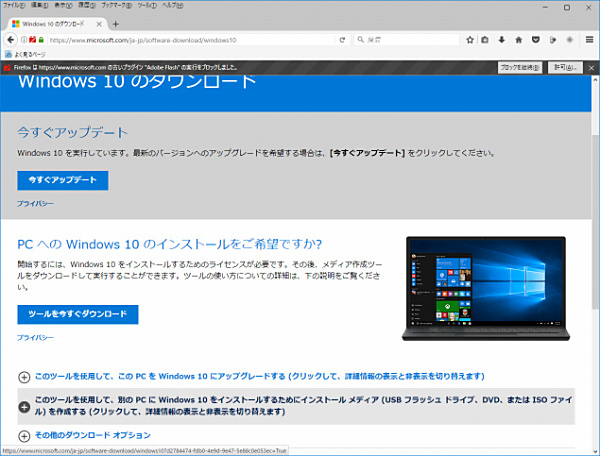Bookmark this page with the star icon

(470, 40)
